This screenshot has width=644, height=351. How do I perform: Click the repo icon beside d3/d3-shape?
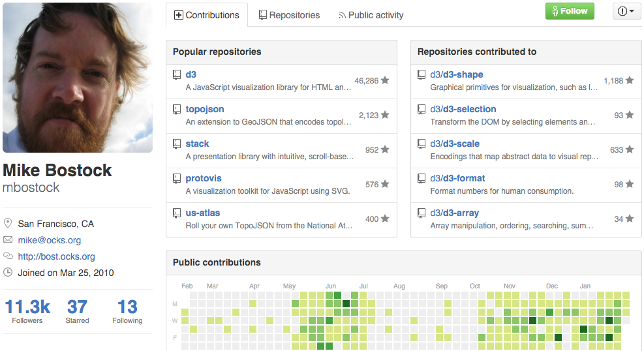click(422, 75)
